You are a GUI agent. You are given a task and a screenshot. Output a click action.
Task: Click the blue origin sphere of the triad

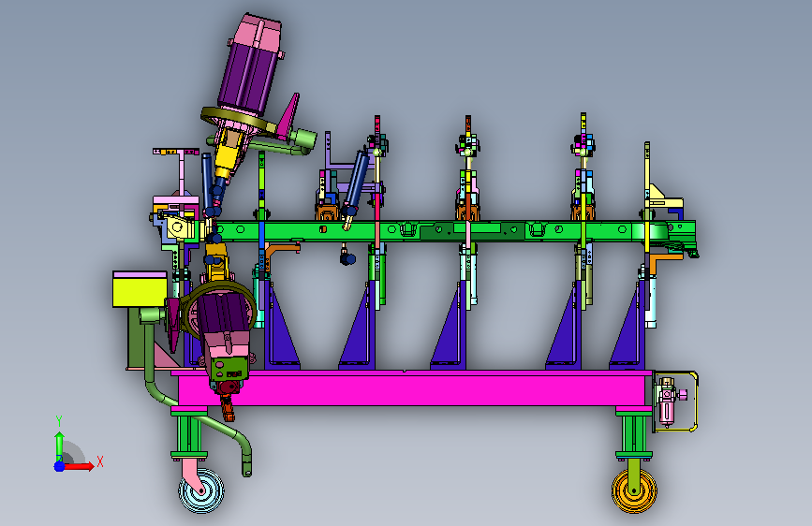[59, 466]
